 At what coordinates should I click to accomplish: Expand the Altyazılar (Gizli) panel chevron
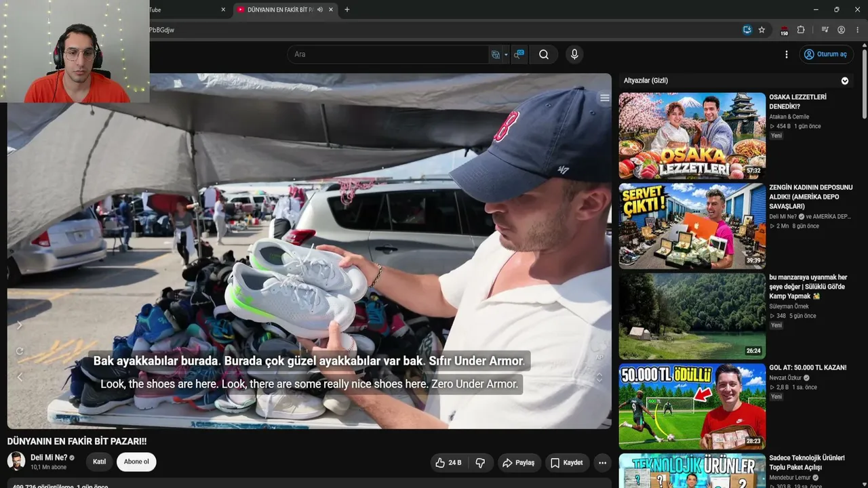click(845, 81)
